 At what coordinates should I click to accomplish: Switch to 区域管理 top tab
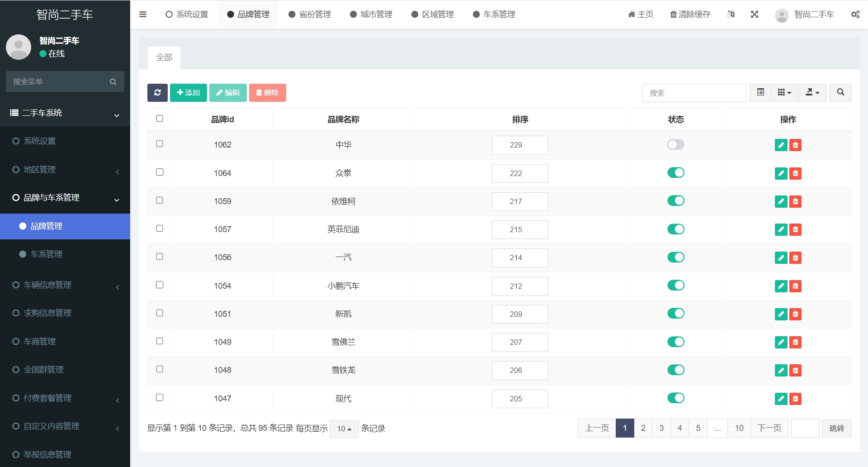click(433, 14)
